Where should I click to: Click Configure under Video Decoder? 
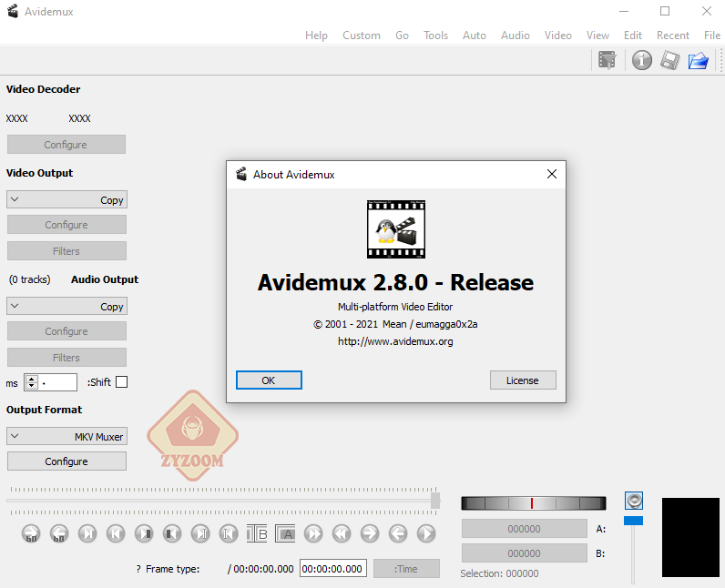(66, 145)
